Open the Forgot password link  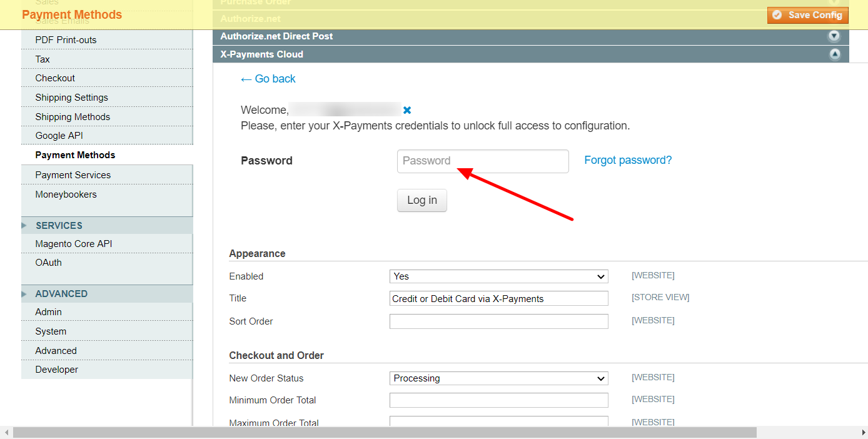(628, 160)
